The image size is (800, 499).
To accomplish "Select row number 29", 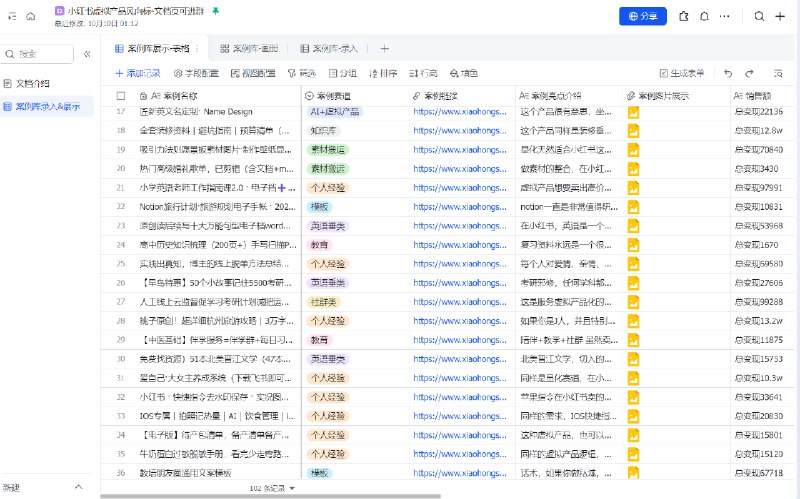I will pyautogui.click(x=121, y=340).
